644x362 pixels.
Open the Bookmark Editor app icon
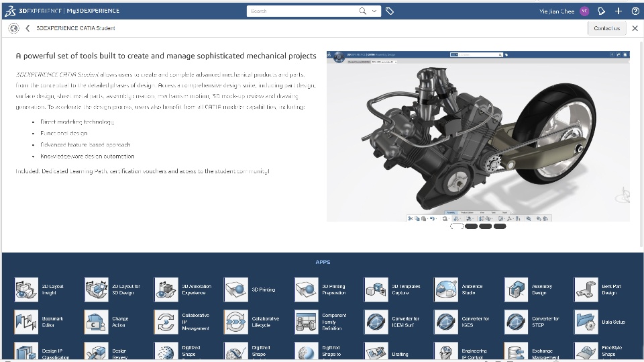coord(26,322)
